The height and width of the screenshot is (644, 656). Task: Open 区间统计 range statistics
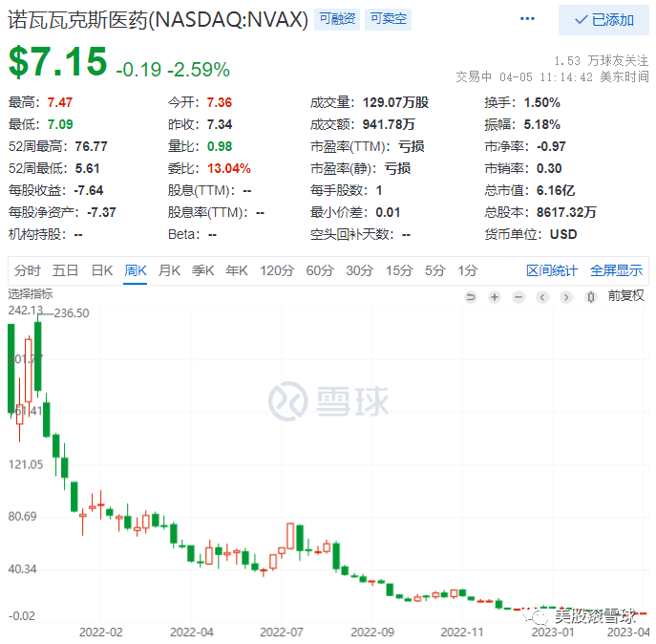pyautogui.click(x=551, y=270)
